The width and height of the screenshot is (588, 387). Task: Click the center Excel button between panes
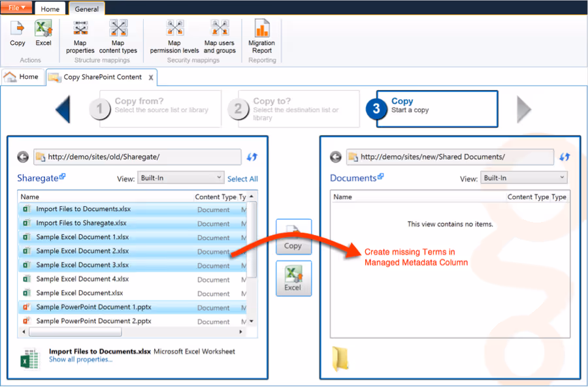293,279
